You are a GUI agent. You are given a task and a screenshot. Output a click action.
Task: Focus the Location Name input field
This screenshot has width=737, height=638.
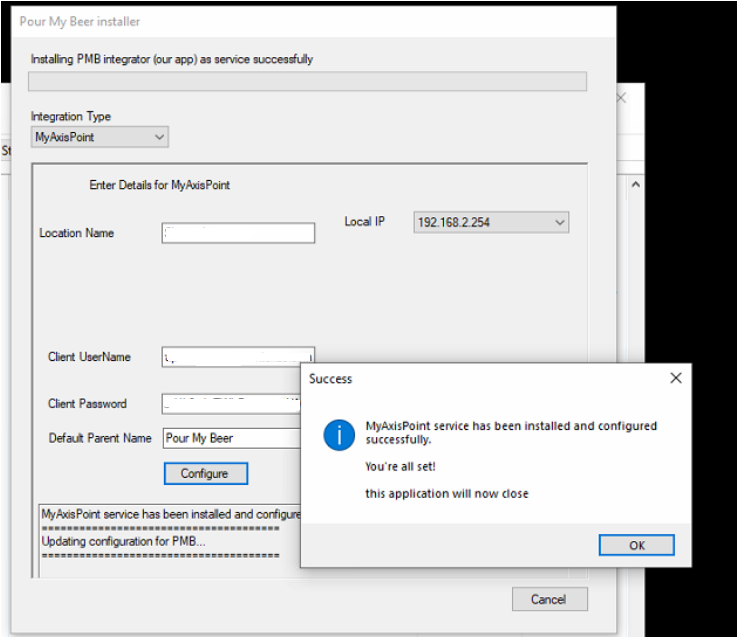pyautogui.click(x=238, y=233)
